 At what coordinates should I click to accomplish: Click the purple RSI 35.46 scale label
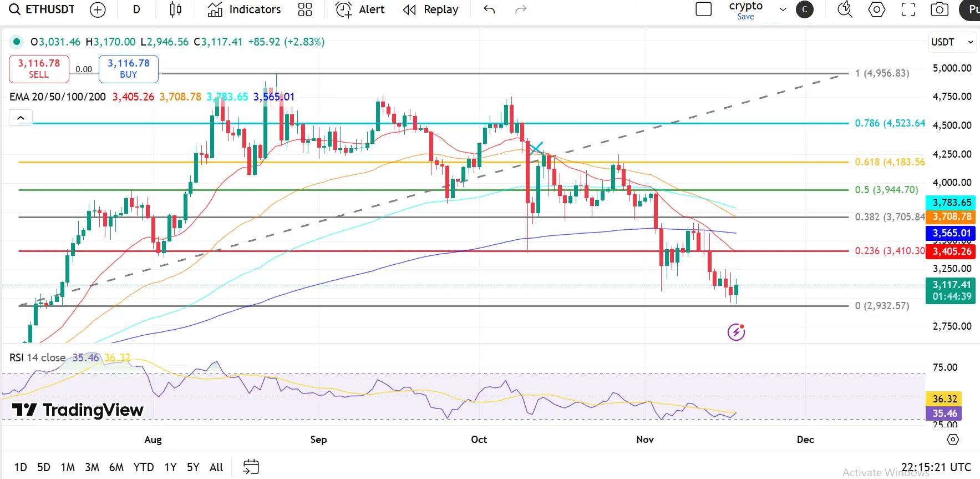pos(945,414)
